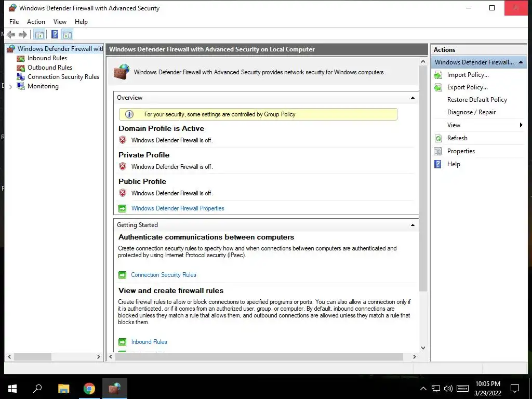Open taskbar search magnifier
The image size is (532, 399).
[37, 389]
